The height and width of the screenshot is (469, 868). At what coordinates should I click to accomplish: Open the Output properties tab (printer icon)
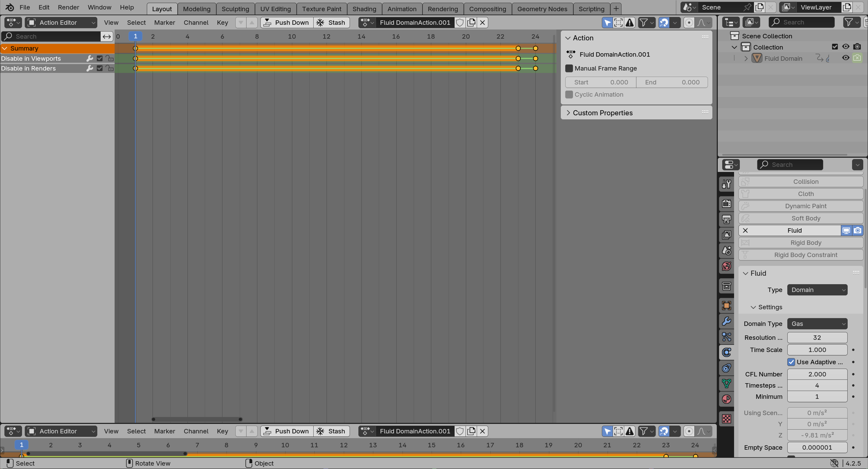727,219
